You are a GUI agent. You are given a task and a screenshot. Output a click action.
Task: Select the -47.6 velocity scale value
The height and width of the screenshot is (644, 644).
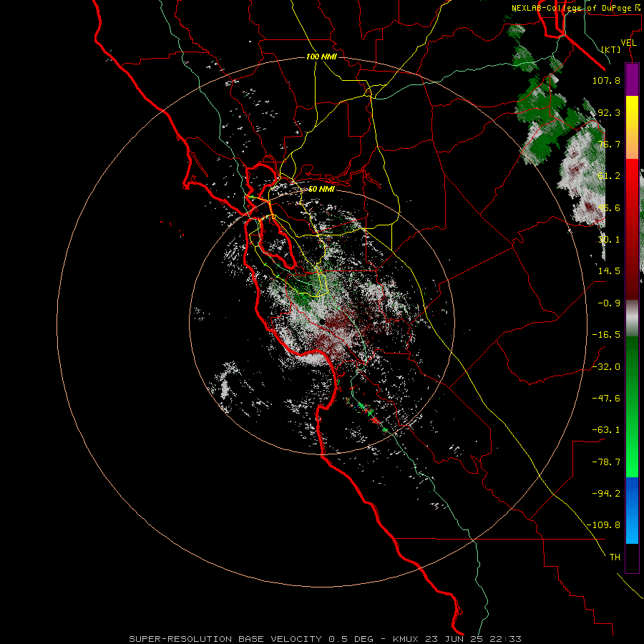point(606,399)
